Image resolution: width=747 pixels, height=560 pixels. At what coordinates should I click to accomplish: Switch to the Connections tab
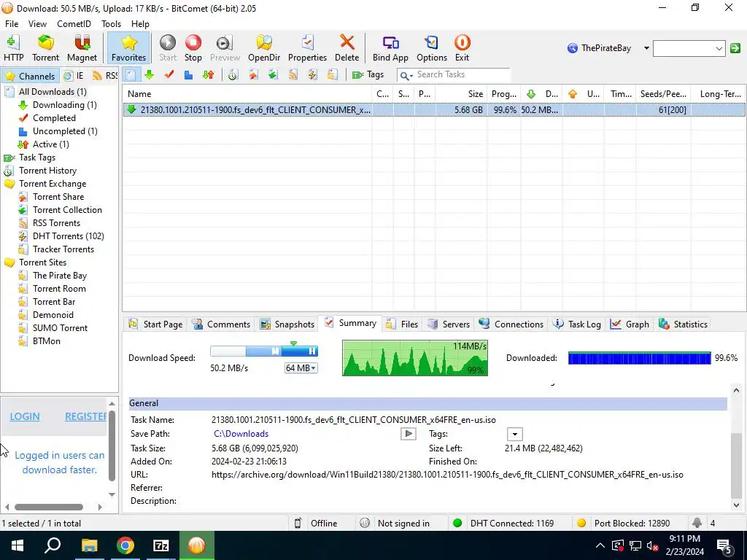(511, 324)
